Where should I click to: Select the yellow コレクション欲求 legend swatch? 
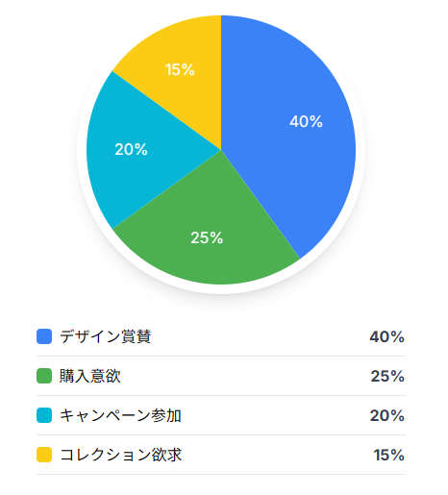pos(44,455)
